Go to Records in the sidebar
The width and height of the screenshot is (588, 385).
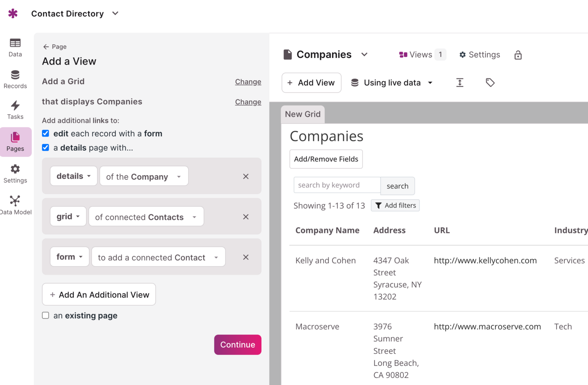[x=15, y=80]
